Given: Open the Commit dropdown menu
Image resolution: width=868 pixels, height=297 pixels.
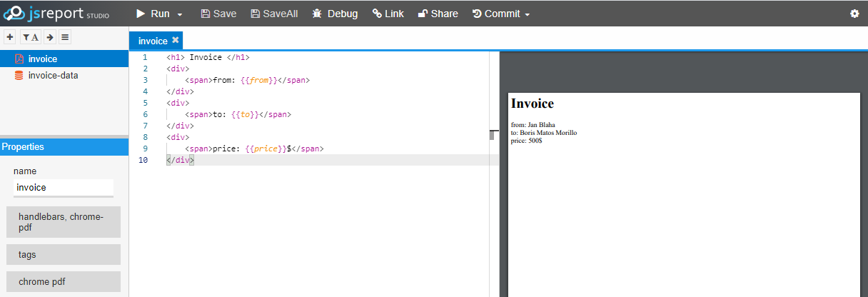Looking at the screenshot, I should point(501,14).
